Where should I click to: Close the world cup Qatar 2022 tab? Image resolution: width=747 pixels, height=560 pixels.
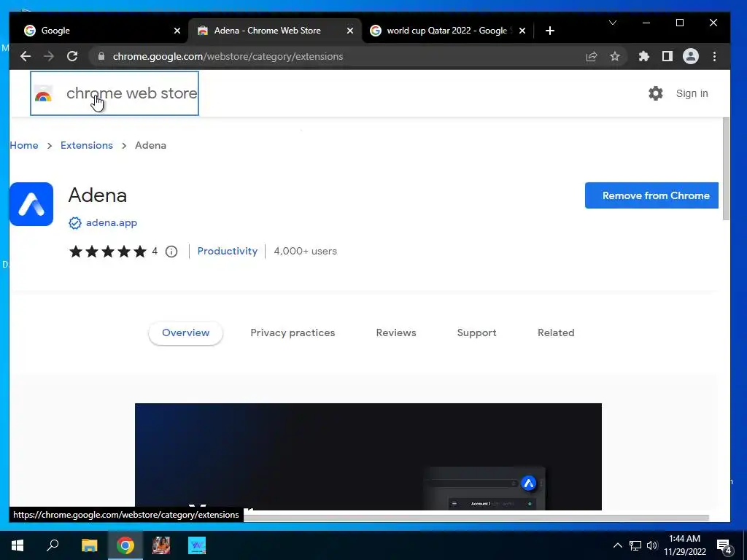click(522, 31)
